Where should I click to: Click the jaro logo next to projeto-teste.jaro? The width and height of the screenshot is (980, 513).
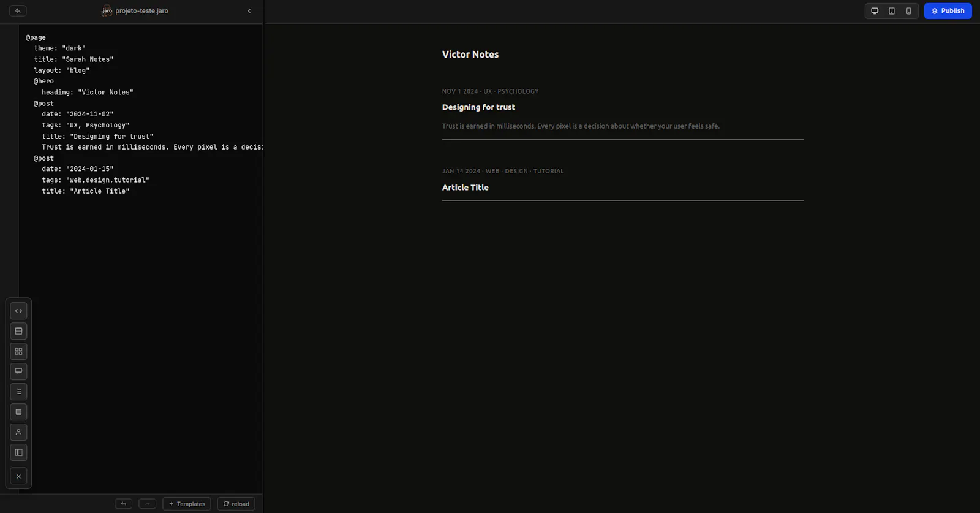pyautogui.click(x=107, y=10)
